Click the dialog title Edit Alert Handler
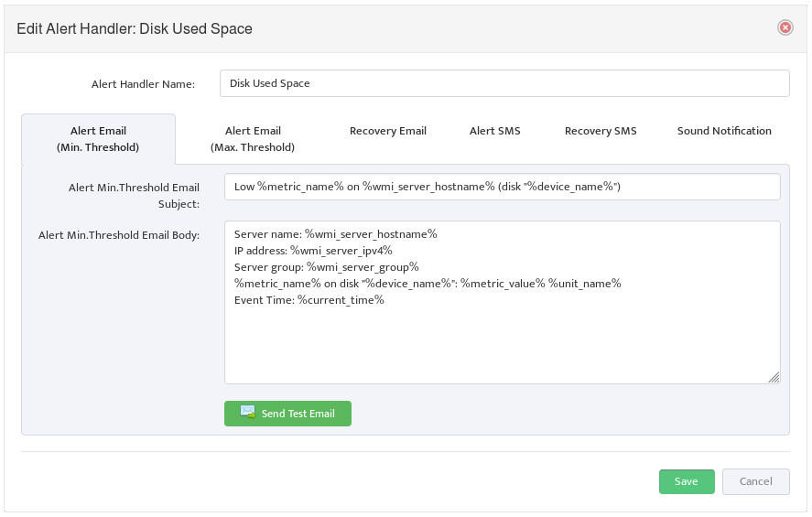Image resolution: width=812 pixels, height=517 pixels. [135, 28]
